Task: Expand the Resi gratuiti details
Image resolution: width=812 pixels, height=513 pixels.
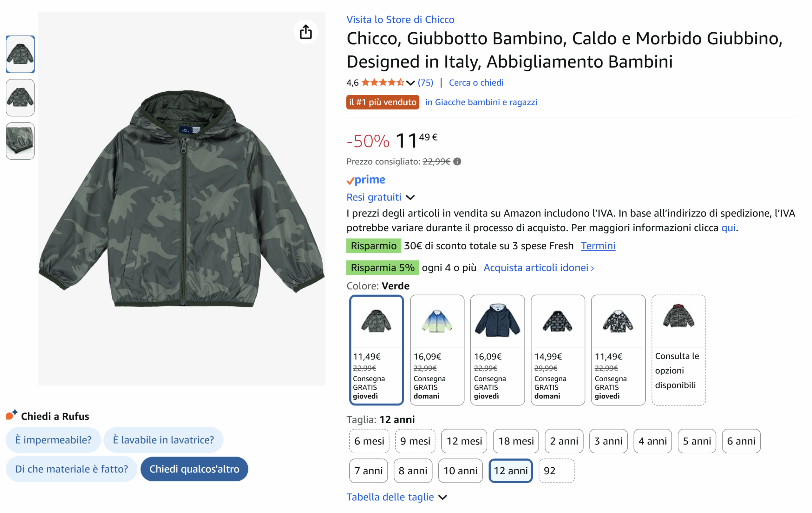Action: [410, 197]
